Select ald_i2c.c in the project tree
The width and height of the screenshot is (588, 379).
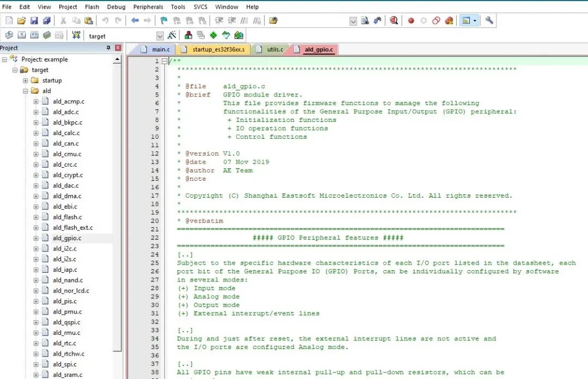[65, 249]
